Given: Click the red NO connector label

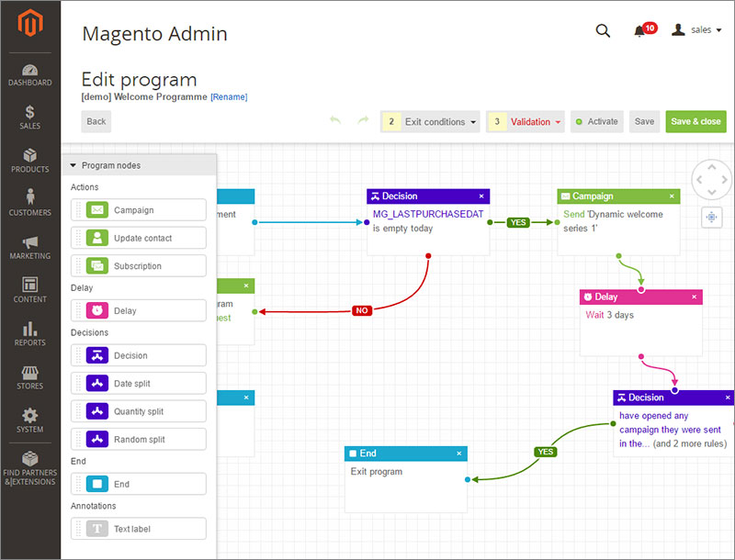Looking at the screenshot, I should pos(362,310).
